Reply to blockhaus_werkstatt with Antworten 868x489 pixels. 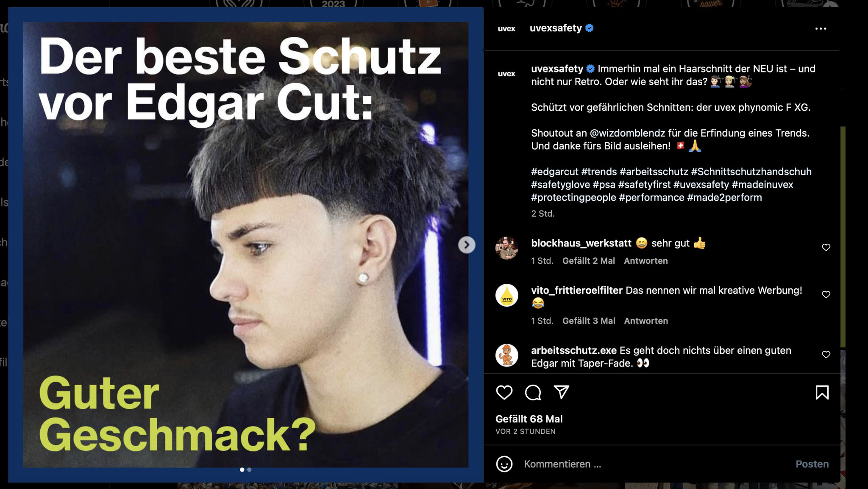(x=645, y=261)
